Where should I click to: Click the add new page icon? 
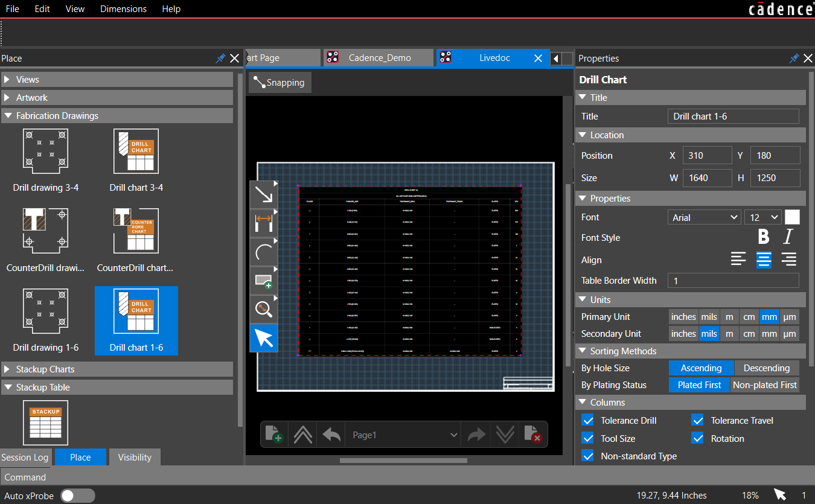click(274, 435)
